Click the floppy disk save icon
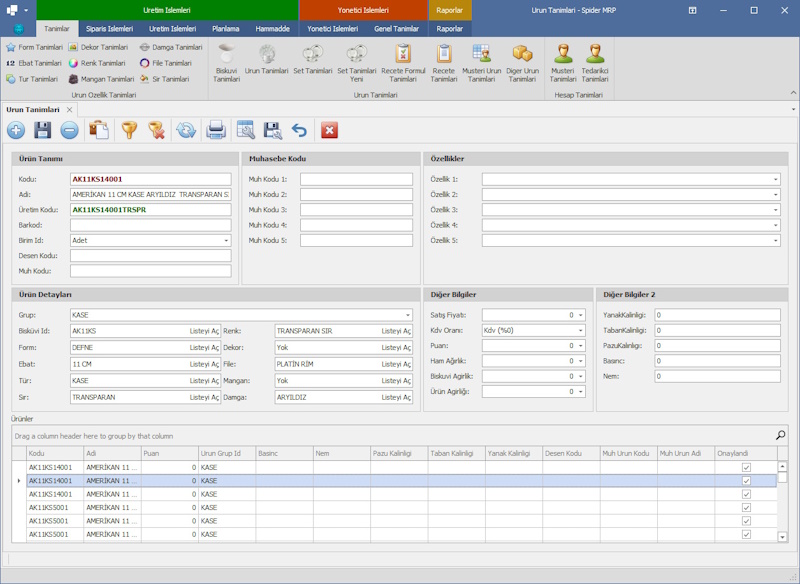The height and width of the screenshot is (584, 800). pyautogui.click(x=42, y=130)
